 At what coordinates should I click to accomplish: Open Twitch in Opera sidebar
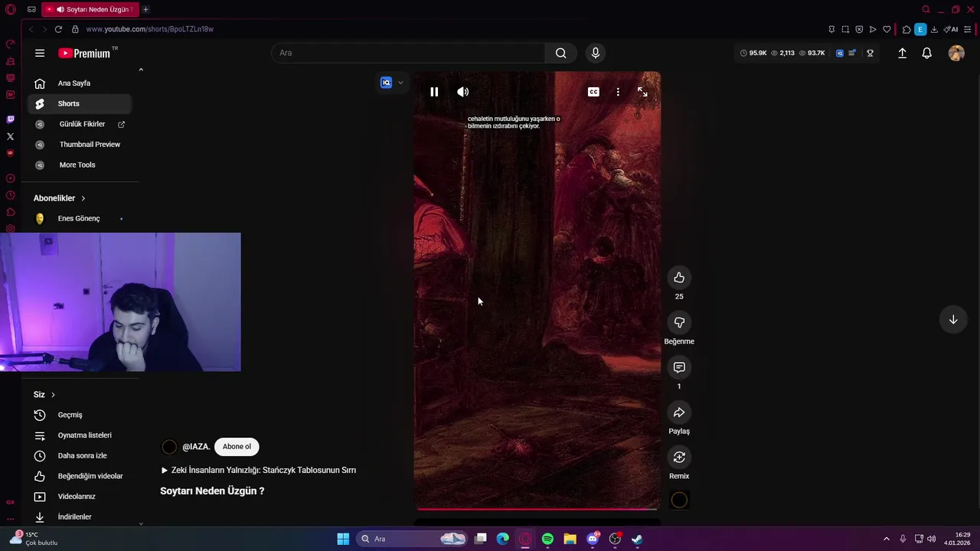(x=10, y=119)
